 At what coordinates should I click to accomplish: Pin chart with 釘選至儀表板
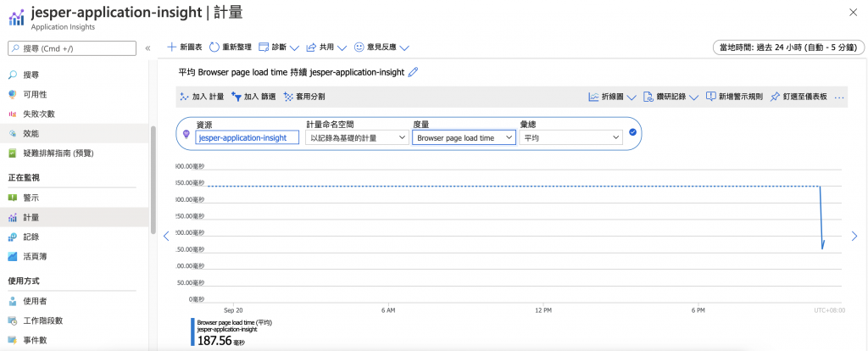point(798,97)
